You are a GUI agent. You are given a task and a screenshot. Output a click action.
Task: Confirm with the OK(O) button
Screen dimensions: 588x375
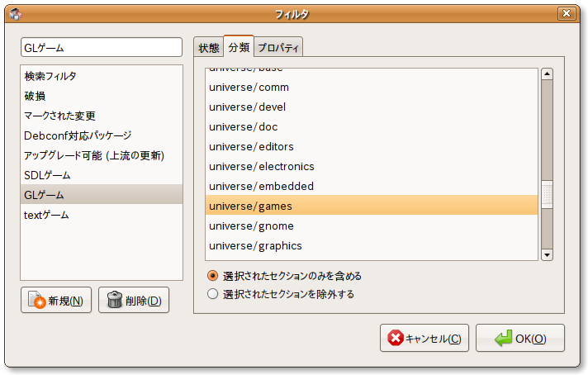click(x=520, y=338)
